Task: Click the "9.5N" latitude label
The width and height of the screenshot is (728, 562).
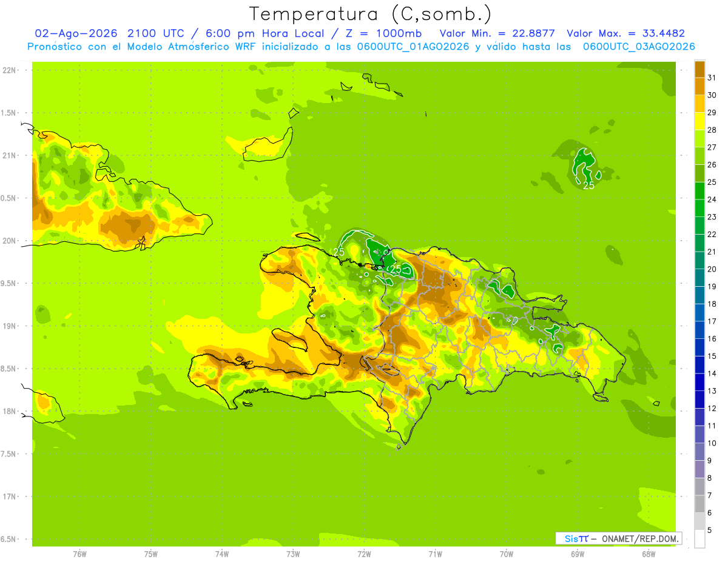Action: (8, 283)
